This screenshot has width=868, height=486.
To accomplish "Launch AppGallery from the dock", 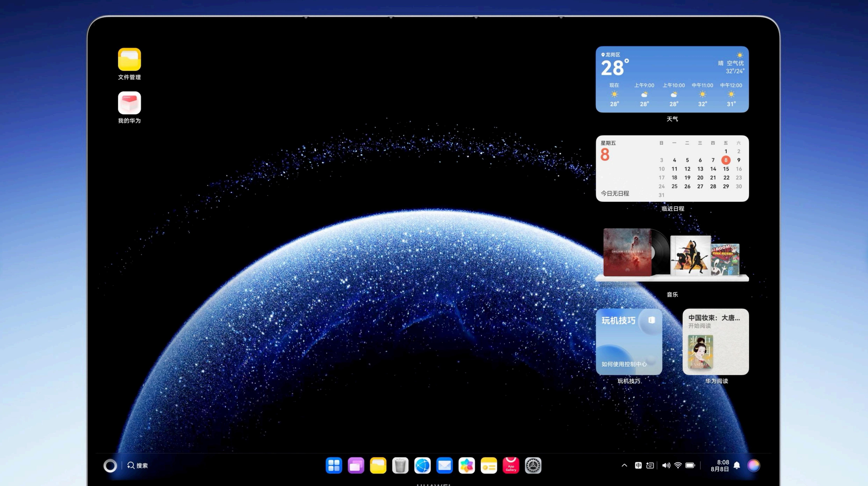I will tap(511, 465).
